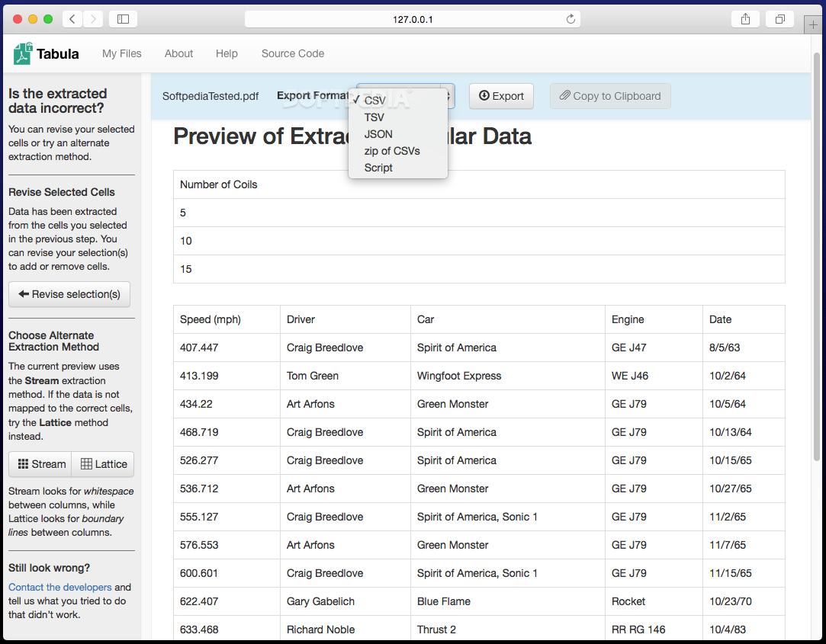The height and width of the screenshot is (644, 826).
Task: Click the date cell 11/2/65
Action: point(744,517)
